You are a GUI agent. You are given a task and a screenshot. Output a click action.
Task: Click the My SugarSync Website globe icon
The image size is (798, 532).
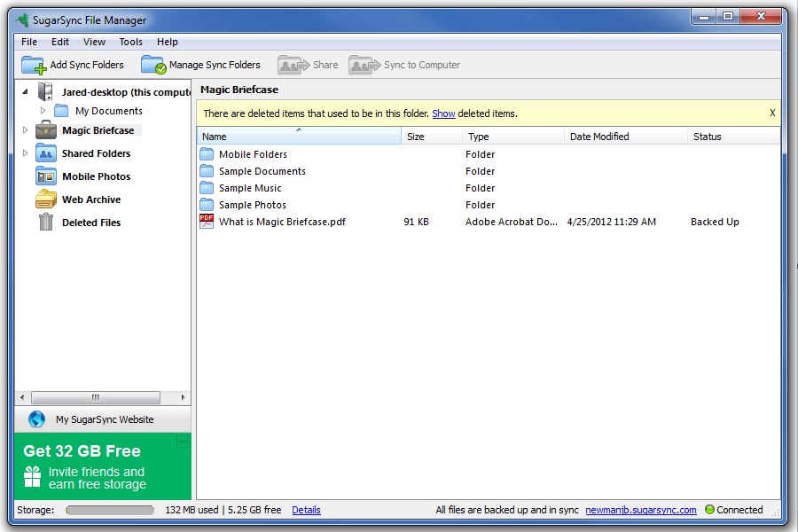tap(36, 419)
